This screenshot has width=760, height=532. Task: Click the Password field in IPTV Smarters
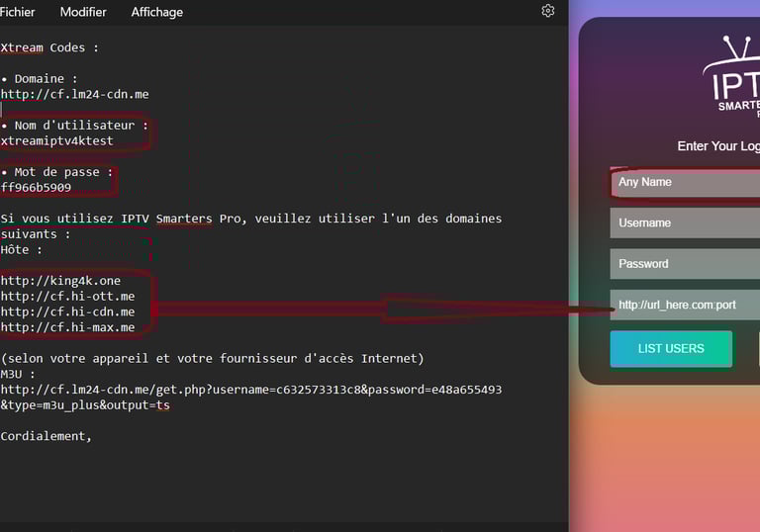pos(685,264)
